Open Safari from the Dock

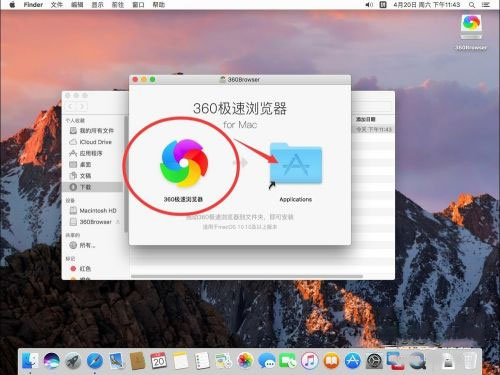point(95,361)
